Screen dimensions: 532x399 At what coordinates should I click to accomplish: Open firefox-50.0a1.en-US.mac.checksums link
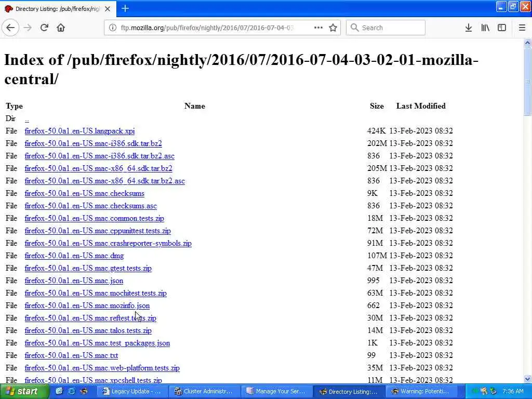click(x=85, y=193)
